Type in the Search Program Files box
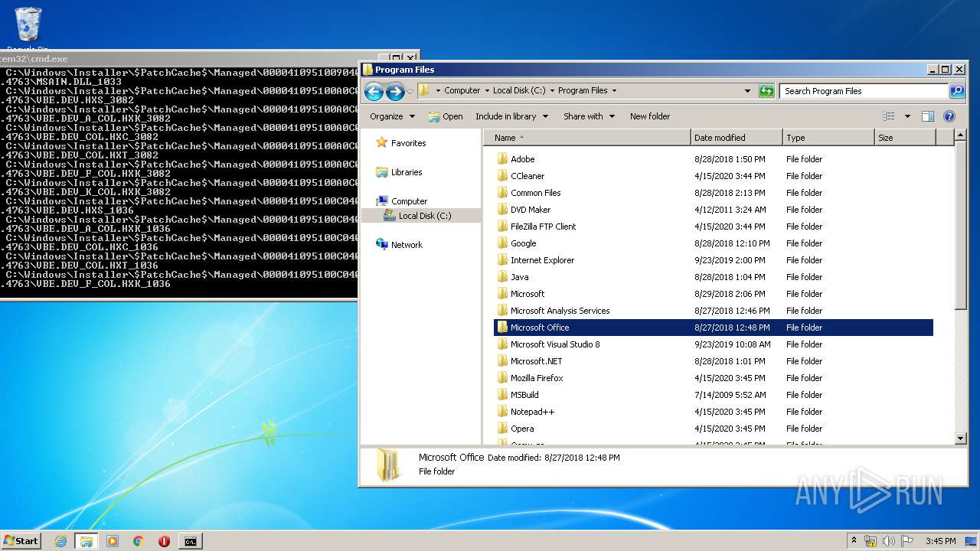This screenshot has height=551, width=980. 864,91
